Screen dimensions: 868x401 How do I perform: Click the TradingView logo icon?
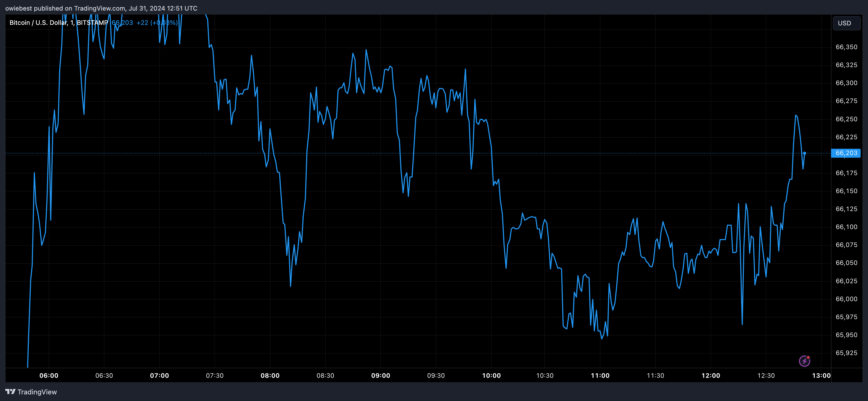coord(11,391)
